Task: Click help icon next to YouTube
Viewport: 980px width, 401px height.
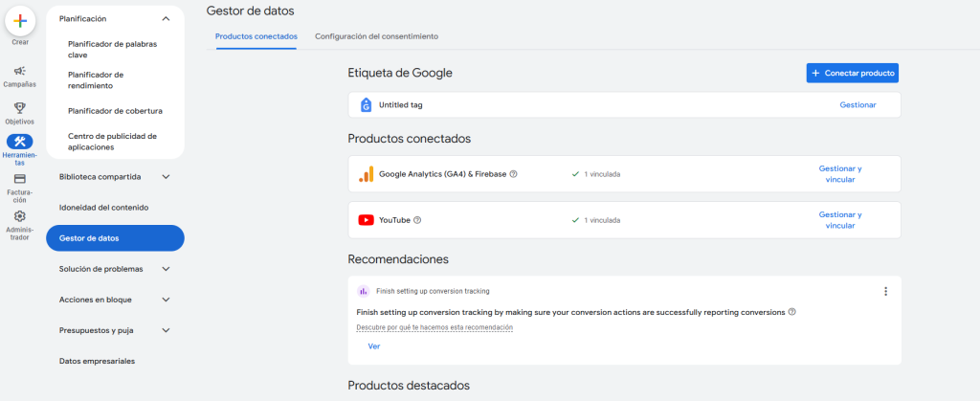Action: coord(417,220)
